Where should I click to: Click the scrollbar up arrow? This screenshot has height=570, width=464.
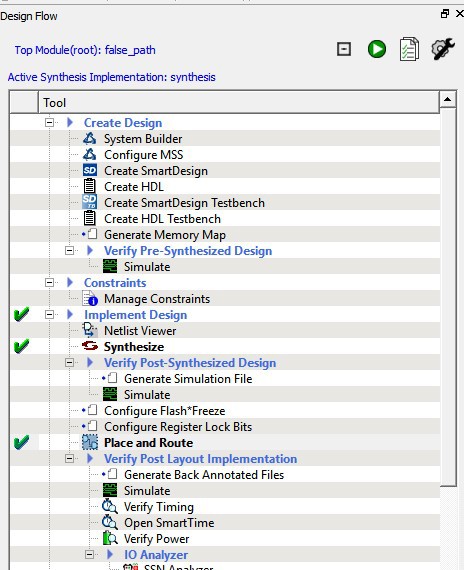pos(448,99)
